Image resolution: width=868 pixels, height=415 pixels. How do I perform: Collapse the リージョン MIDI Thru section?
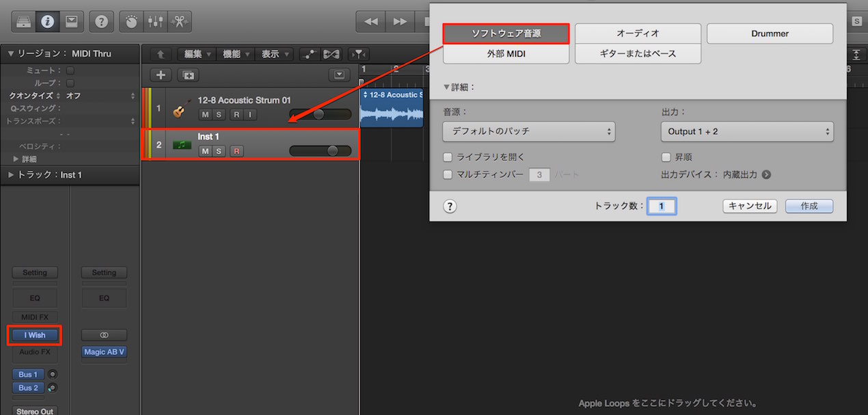click(11, 54)
